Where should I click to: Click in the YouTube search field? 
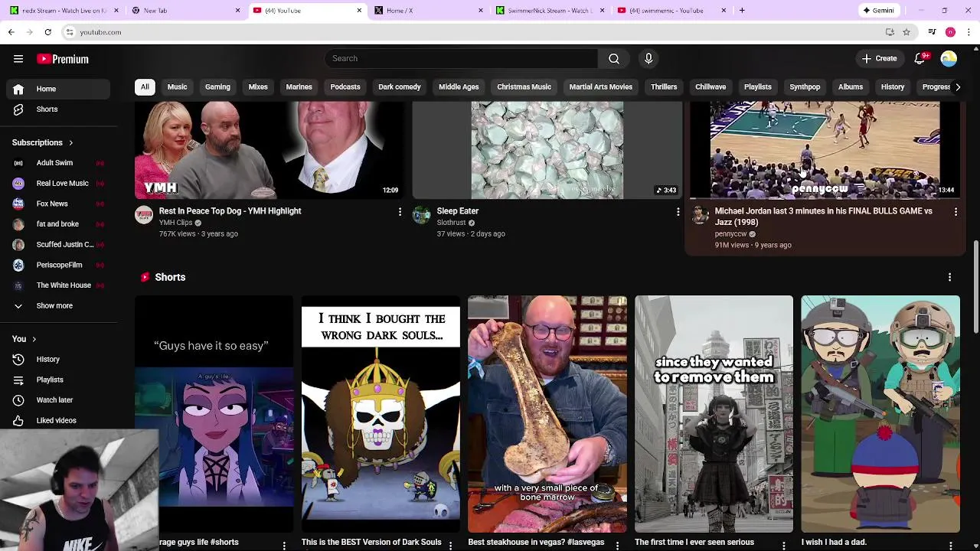[461, 59]
